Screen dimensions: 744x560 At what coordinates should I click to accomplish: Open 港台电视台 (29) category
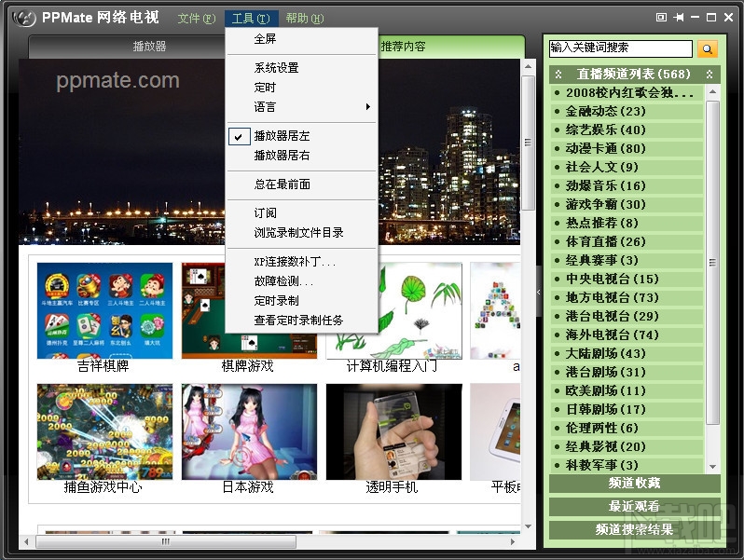(x=627, y=316)
